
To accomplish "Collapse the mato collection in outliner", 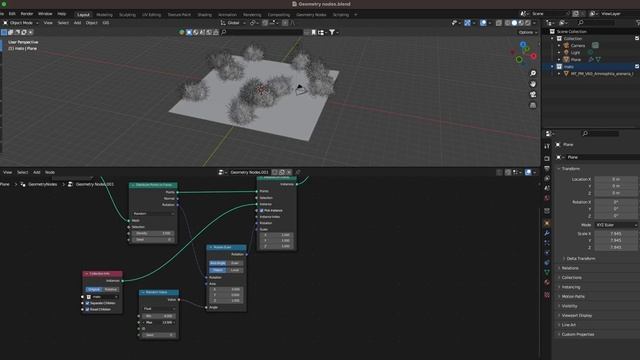I will pos(552,67).
